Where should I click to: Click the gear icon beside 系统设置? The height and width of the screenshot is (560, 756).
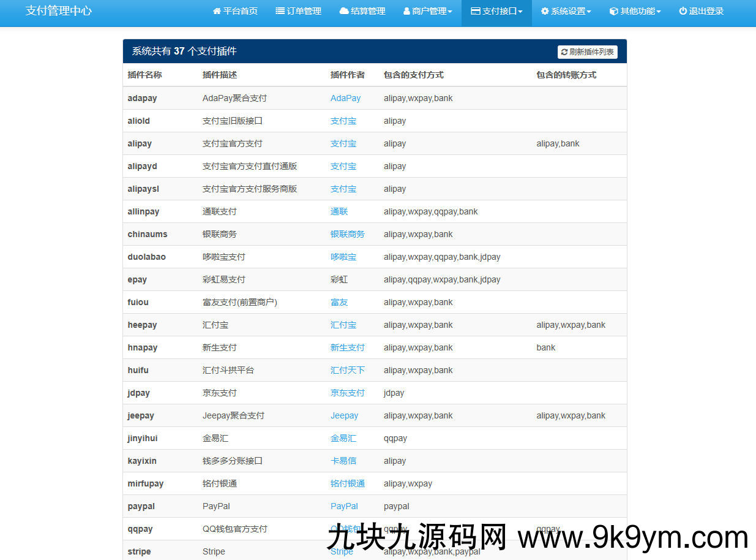click(x=545, y=11)
